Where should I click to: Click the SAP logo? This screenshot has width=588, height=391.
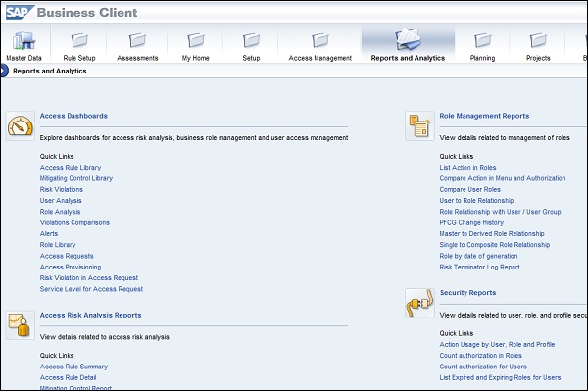click(20, 12)
